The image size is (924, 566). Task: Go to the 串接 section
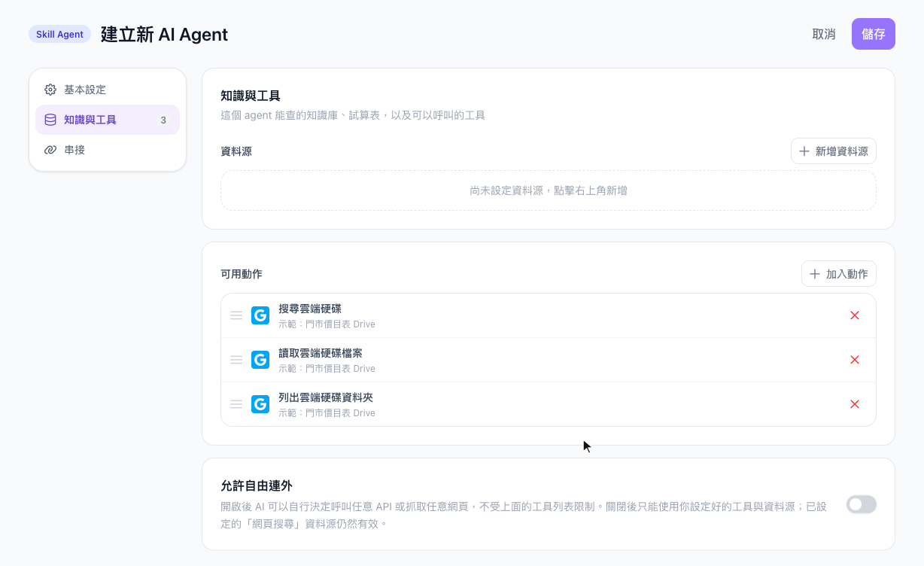(x=108, y=150)
